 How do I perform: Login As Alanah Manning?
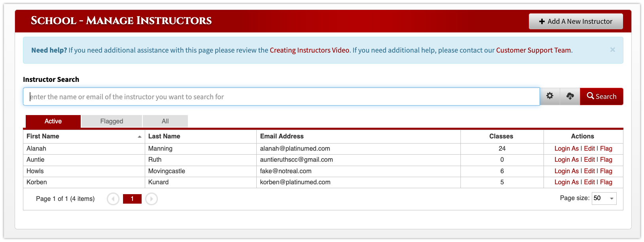pos(566,149)
